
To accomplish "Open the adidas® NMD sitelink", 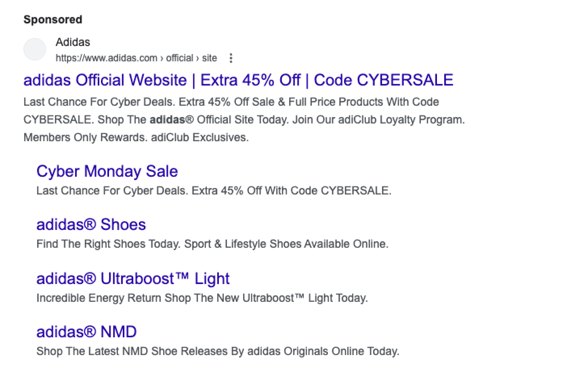I will coord(86,332).
